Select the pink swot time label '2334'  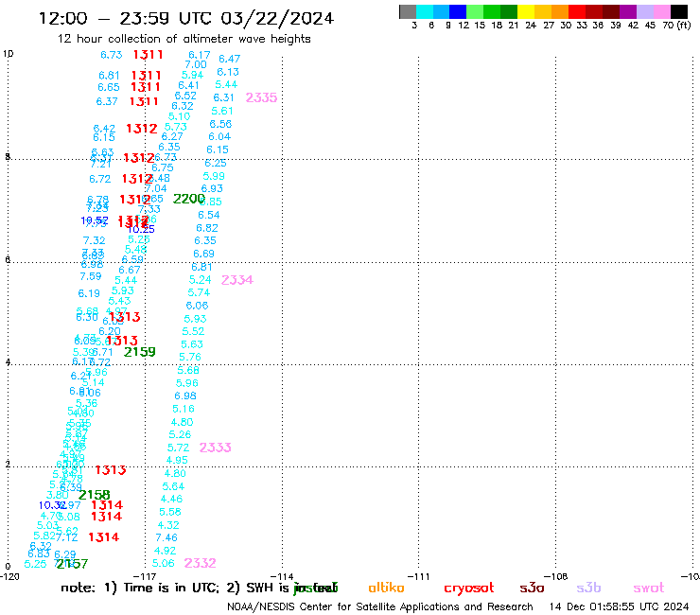(237, 280)
